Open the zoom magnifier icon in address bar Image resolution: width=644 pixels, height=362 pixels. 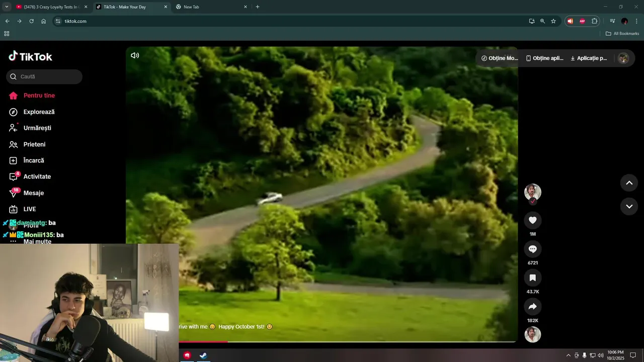coord(542,21)
